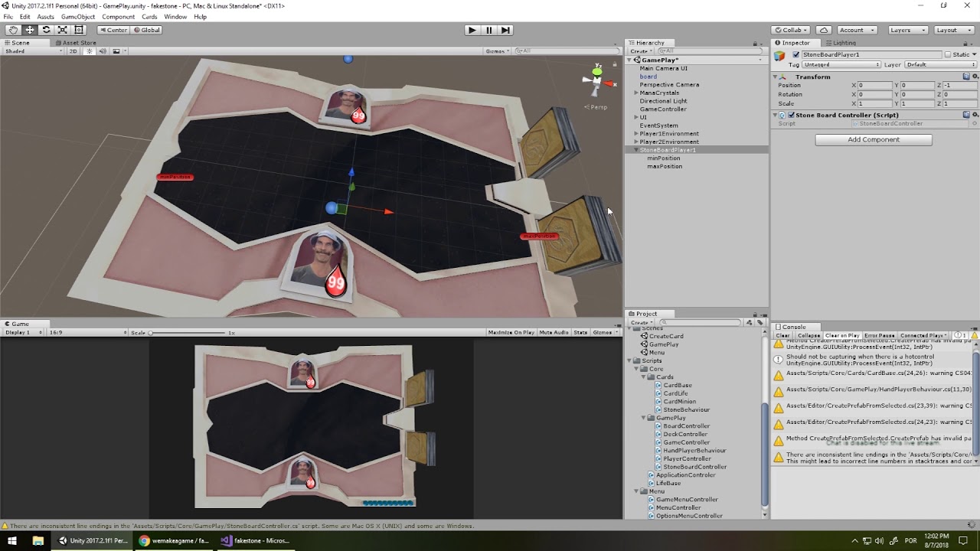
Task: Switch to Visual Studio fakestone taskbar item
Action: point(255,540)
